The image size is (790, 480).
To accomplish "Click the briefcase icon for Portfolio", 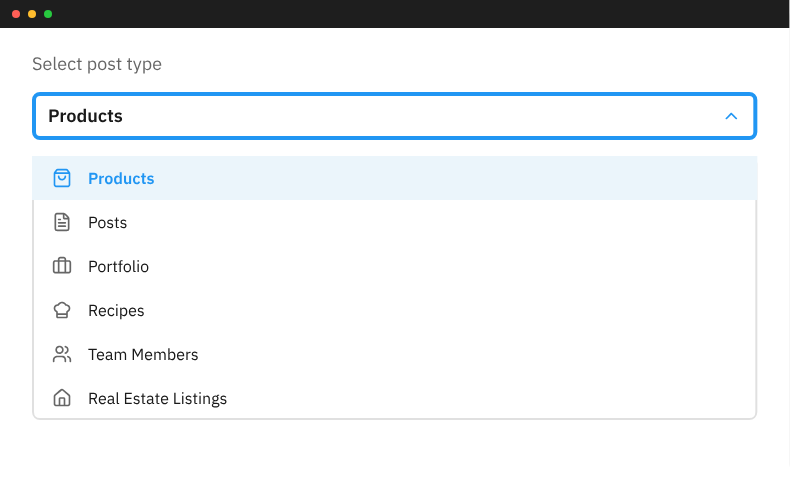I will point(62,266).
